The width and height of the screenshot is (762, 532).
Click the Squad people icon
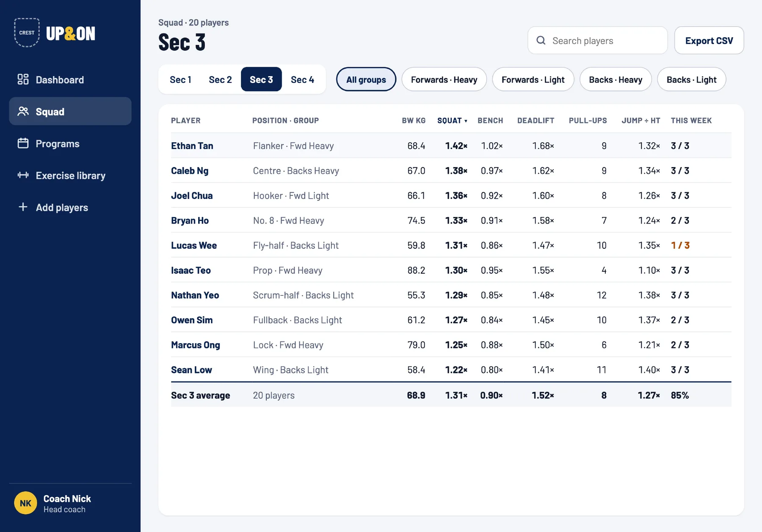coord(23,111)
